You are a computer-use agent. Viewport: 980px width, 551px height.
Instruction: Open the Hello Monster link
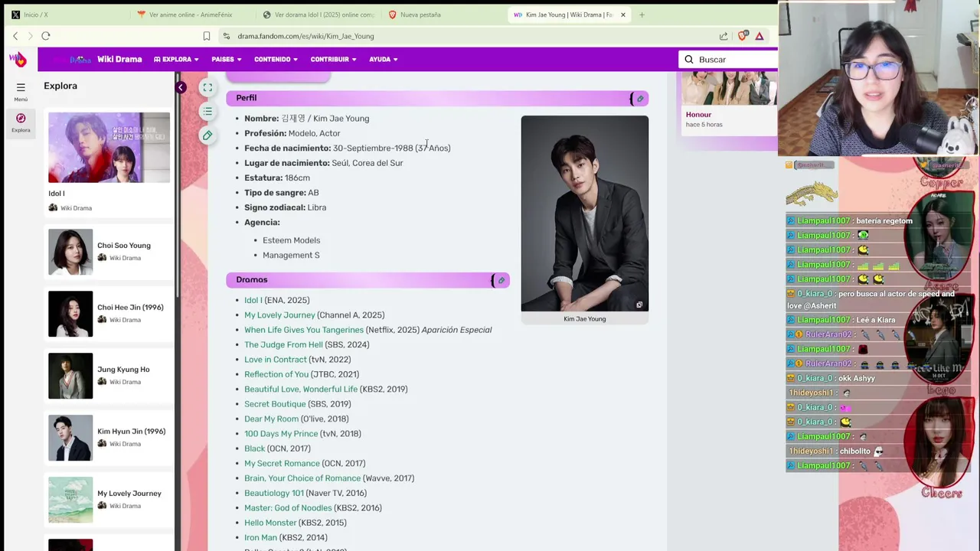coord(270,523)
